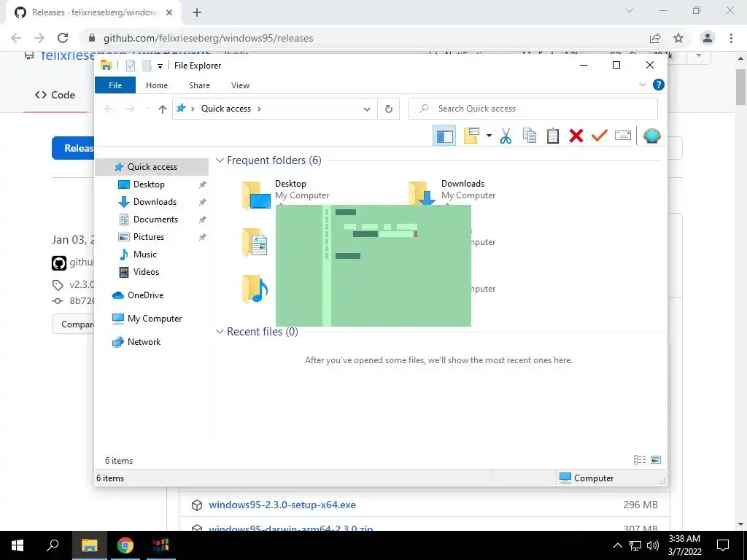
Task: Refresh Quick access view
Action: [389, 109]
